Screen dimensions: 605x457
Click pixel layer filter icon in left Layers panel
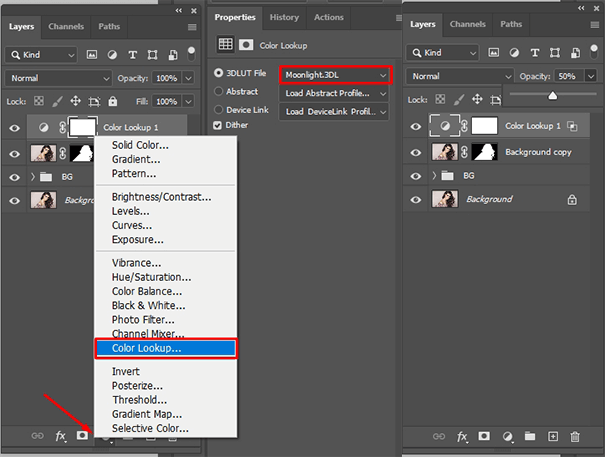[91, 55]
